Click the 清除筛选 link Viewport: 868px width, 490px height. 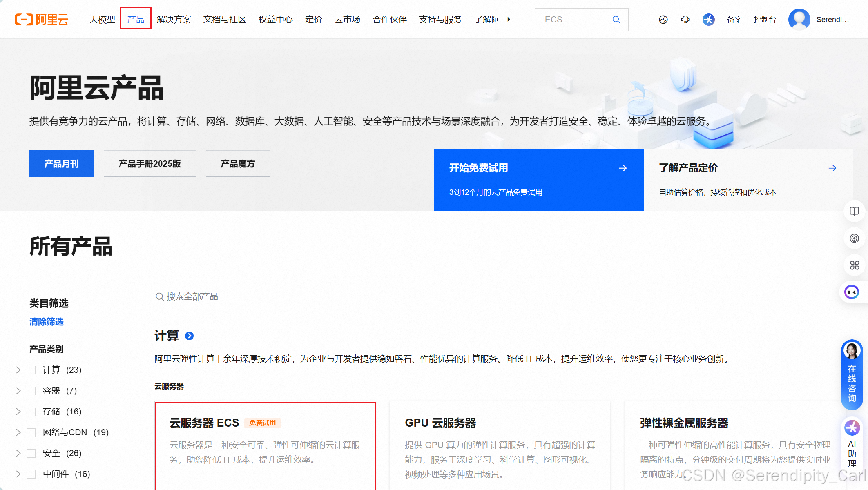click(x=47, y=322)
